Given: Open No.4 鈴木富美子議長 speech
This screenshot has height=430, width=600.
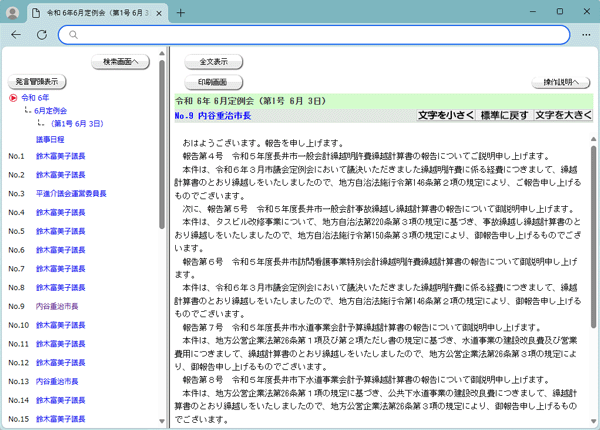Looking at the screenshot, I should 60,212.
